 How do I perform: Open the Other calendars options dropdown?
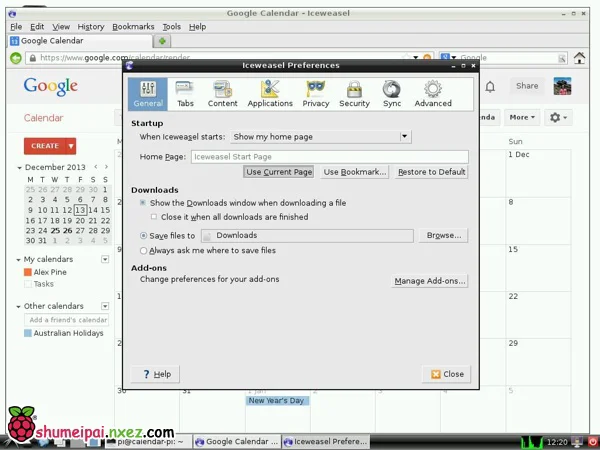pyautogui.click(x=105, y=306)
